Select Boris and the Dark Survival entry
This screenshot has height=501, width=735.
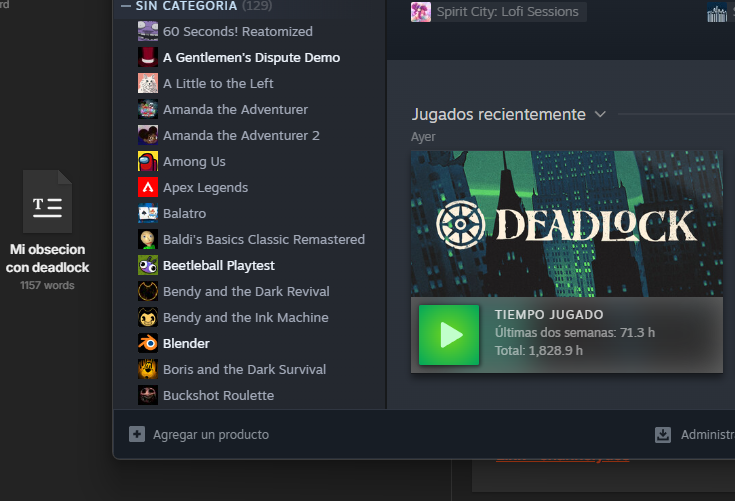tap(244, 369)
